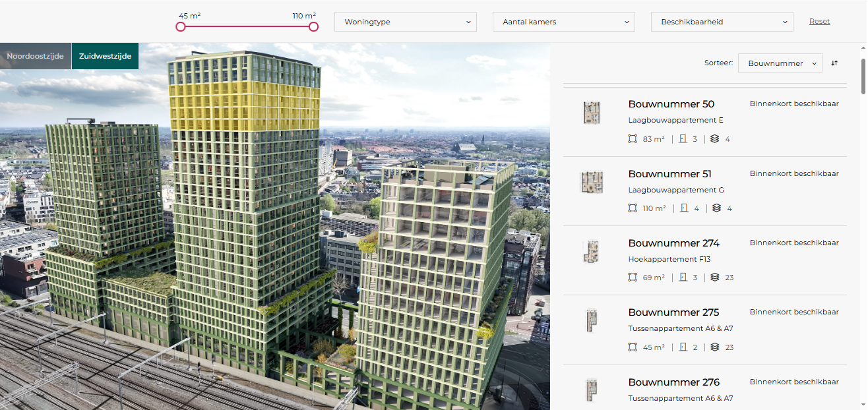Viewport: 868px width, 410px height.
Task: Click yellow highlighted floors on the tower
Action: pyautogui.click(x=245, y=105)
